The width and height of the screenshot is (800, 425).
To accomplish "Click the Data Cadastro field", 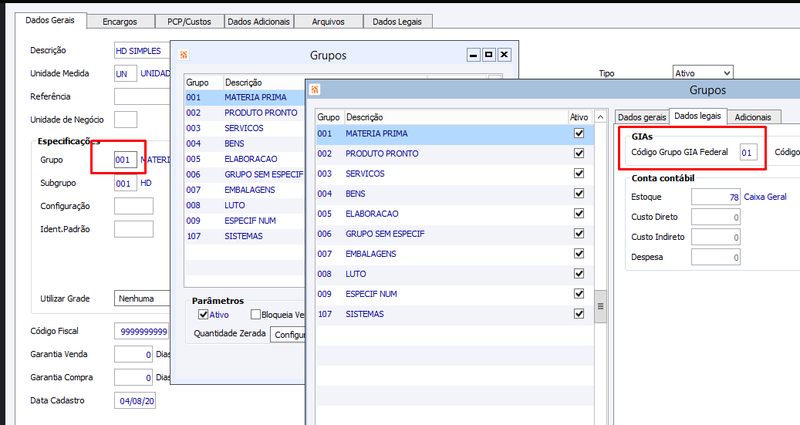I will pos(135,401).
